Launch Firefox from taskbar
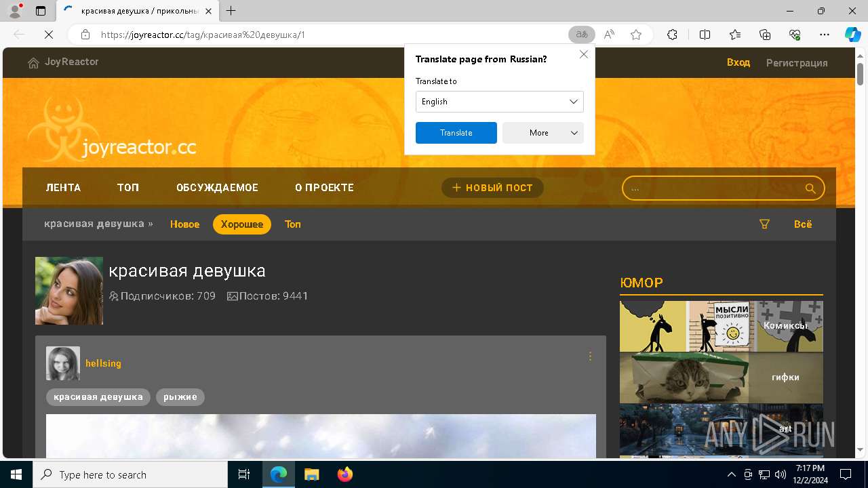 345,474
